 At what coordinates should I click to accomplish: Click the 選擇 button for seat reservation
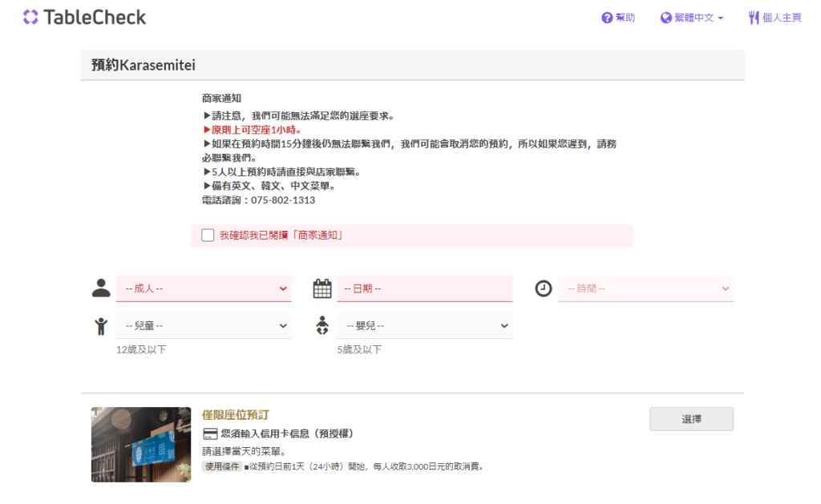click(691, 419)
